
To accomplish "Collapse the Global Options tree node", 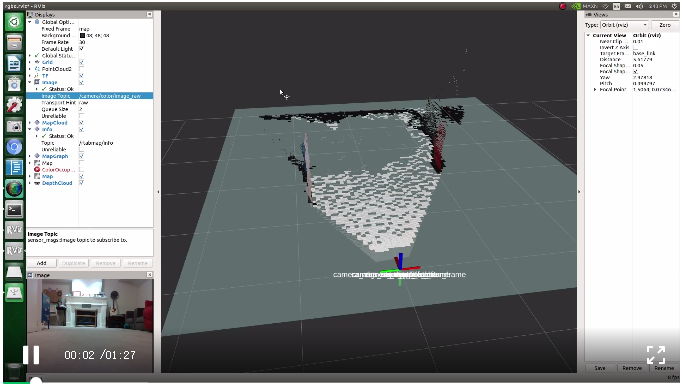I will tap(30, 22).
